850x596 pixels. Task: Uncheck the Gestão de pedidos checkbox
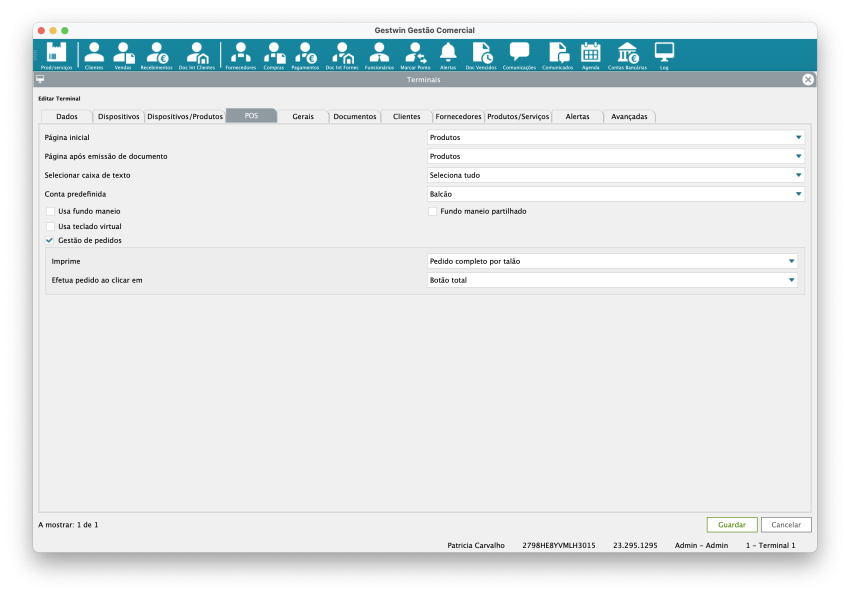(51, 241)
